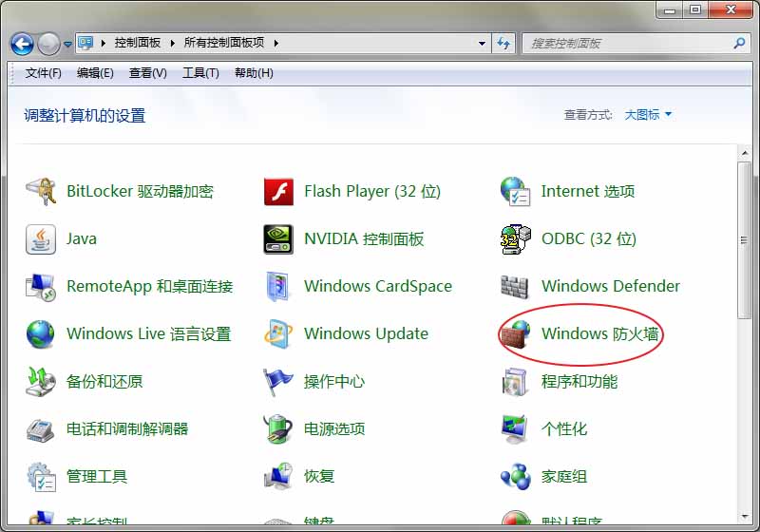Open the ODBC (32 位) icon
The height and width of the screenshot is (532, 760).
[515, 238]
